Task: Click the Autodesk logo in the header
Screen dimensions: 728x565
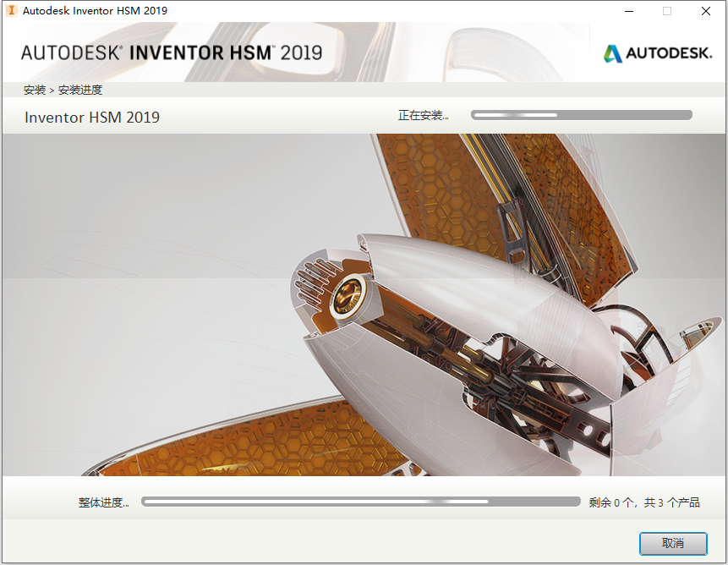Action: 658,53
